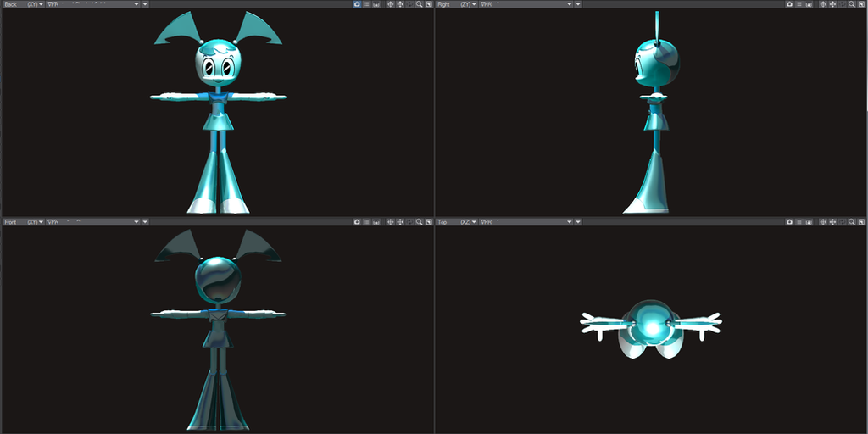Activate pan arrows icon in Front viewport
The width and height of the screenshot is (868, 434).
(400, 221)
